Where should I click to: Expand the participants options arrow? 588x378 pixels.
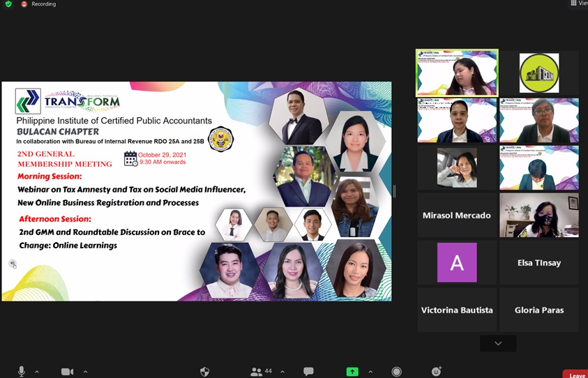point(282,372)
